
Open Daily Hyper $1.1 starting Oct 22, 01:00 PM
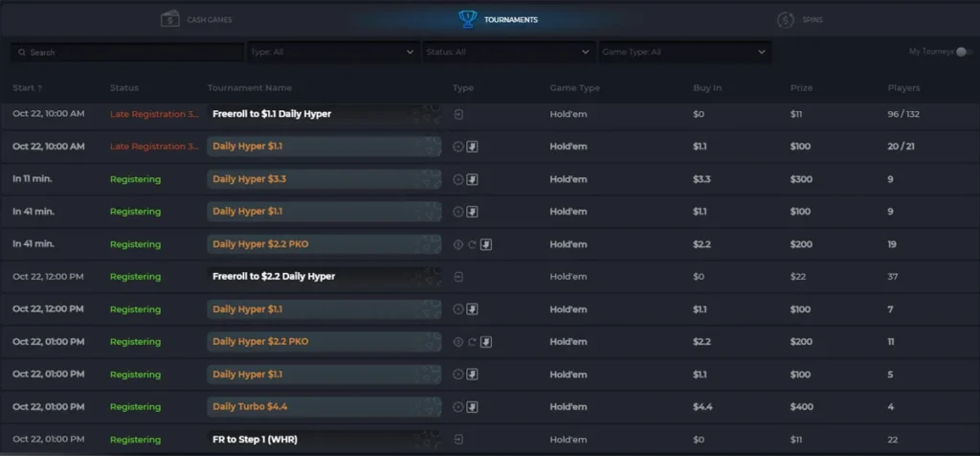pos(324,374)
